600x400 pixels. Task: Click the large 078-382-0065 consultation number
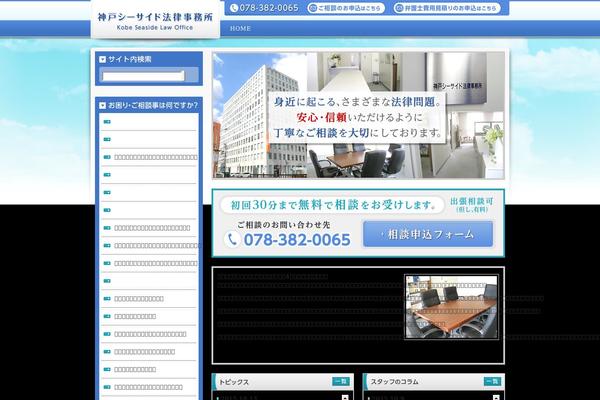[x=297, y=240]
